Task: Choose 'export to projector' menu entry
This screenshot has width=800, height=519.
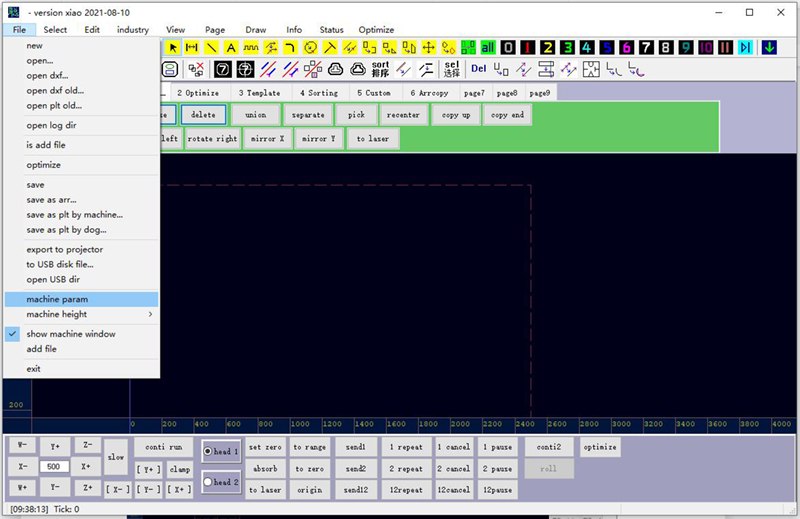Action: [x=82, y=250]
